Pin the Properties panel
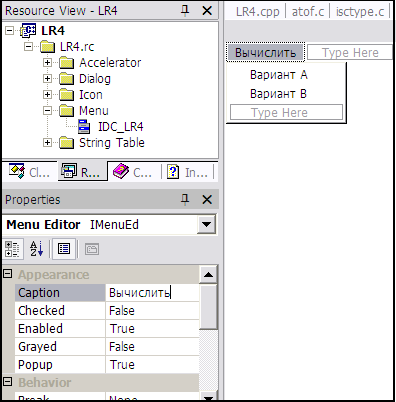The width and height of the screenshot is (396, 402). click(185, 199)
